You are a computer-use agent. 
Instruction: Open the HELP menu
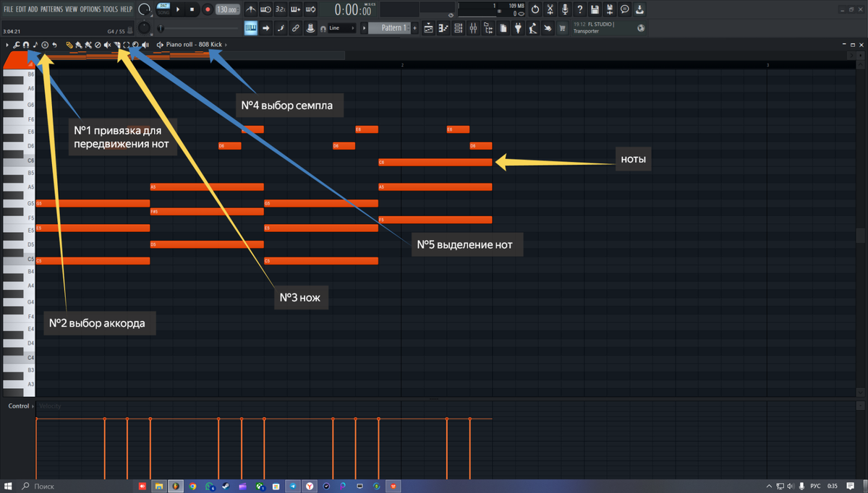[x=127, y=9]
